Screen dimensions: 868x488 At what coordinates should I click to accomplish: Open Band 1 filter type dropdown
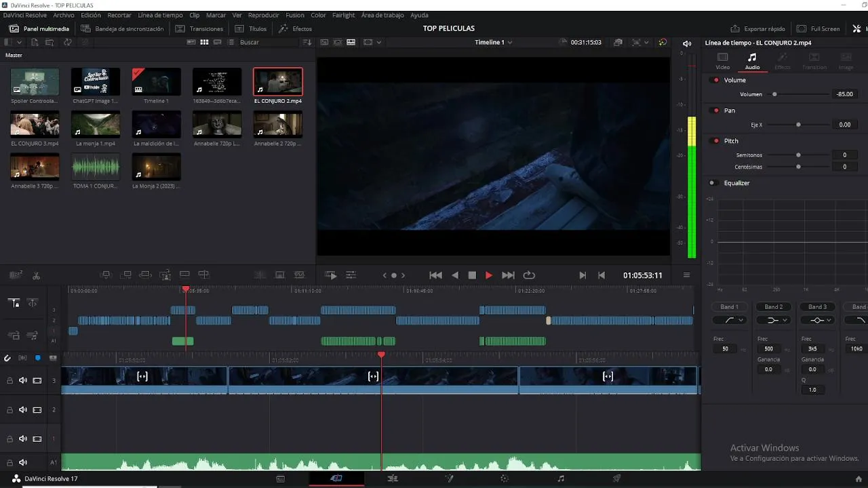pyautogui.click(x=729, y=320)
